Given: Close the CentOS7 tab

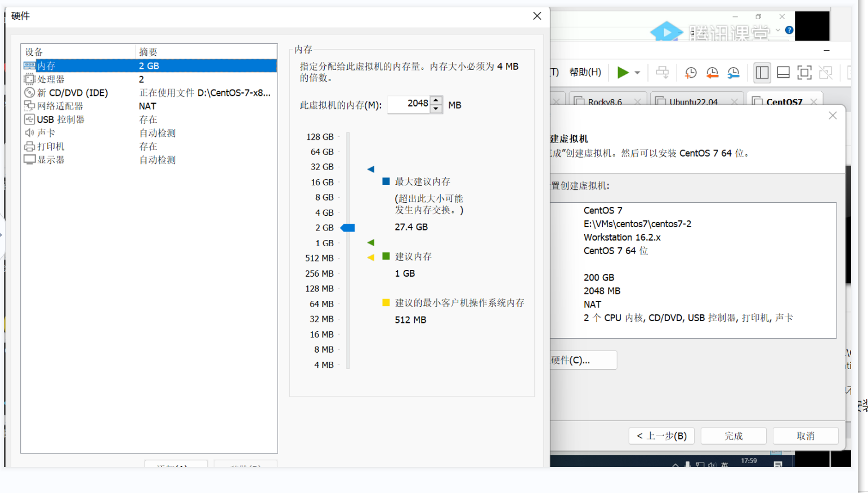Looking at the screenshot, I should point(814,102).
